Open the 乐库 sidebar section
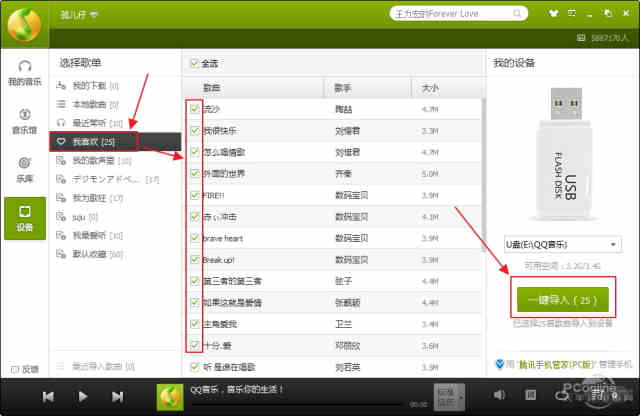640x416 pixels. click(x=24, y=169)
